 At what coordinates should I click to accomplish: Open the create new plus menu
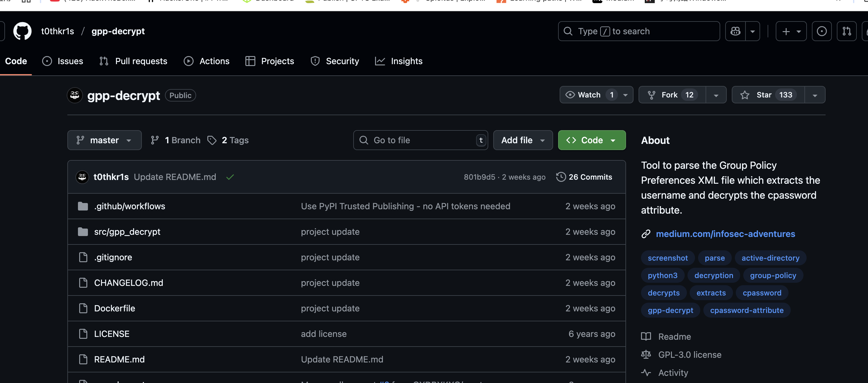791,31
